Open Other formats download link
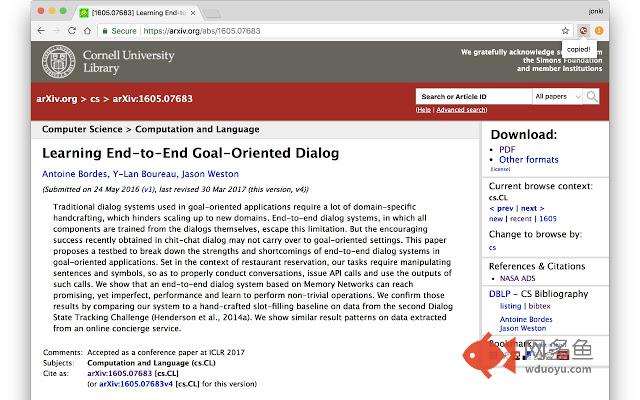Viewport: 640px width, 400px height. (529, 160)
